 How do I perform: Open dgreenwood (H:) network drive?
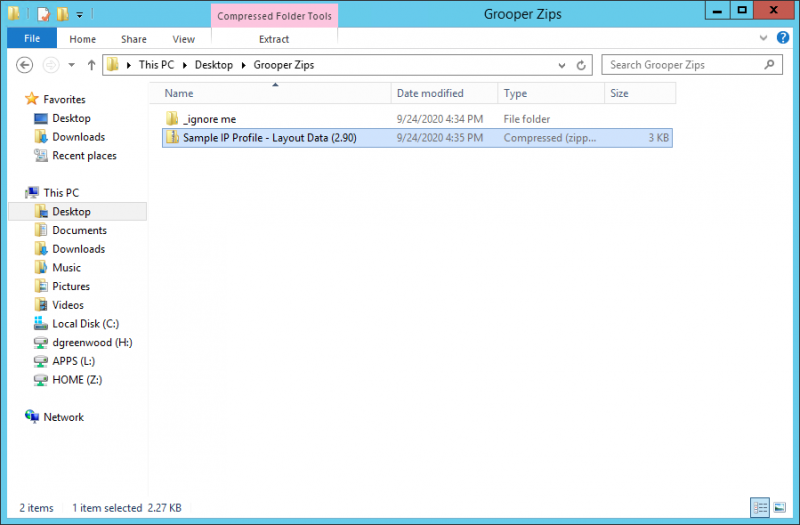pyautogui.click(x=92, y=343)
